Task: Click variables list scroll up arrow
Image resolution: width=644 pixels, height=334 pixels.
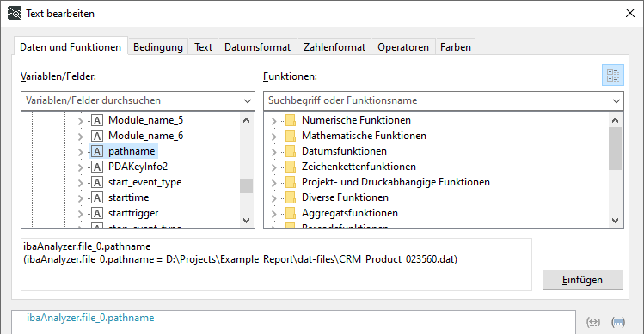Action: (247, 120)
